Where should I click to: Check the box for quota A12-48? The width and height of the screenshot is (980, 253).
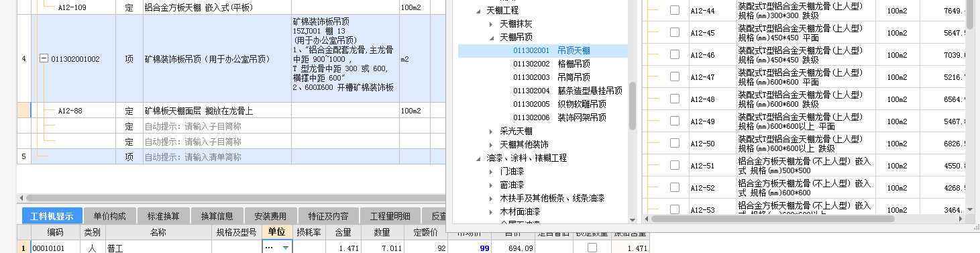point(675,99)
